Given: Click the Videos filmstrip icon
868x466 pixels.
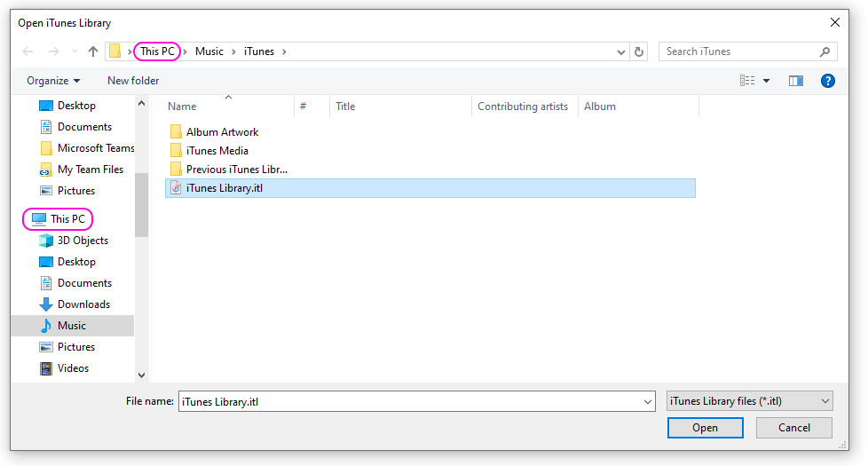Looking at the screenshot, I should tap(46, 368).
